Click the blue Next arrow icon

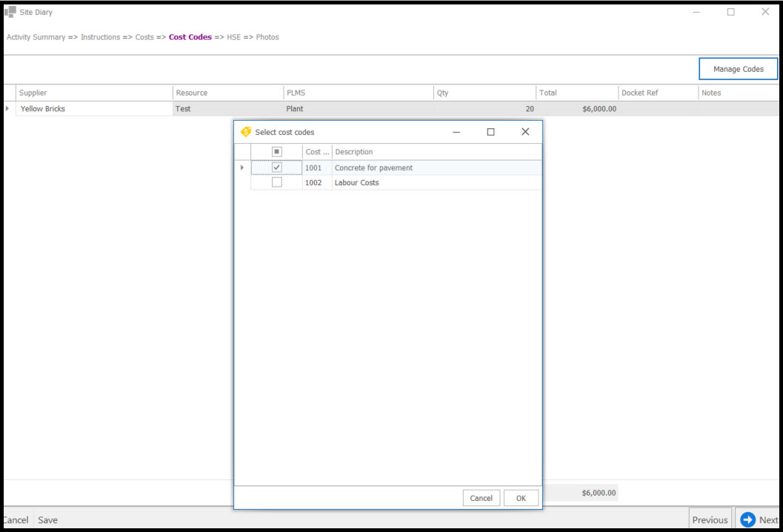[x=747, y=520]
